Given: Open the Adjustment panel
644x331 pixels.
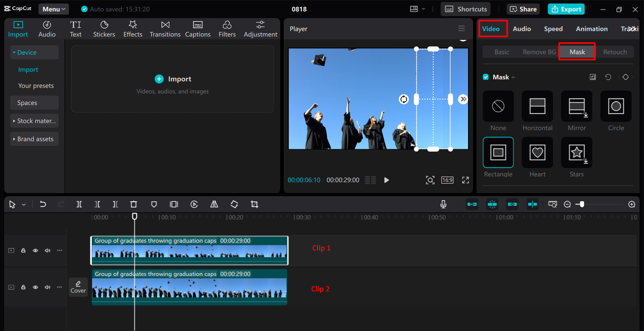Looking at the screenshot, I should [261, 29].
